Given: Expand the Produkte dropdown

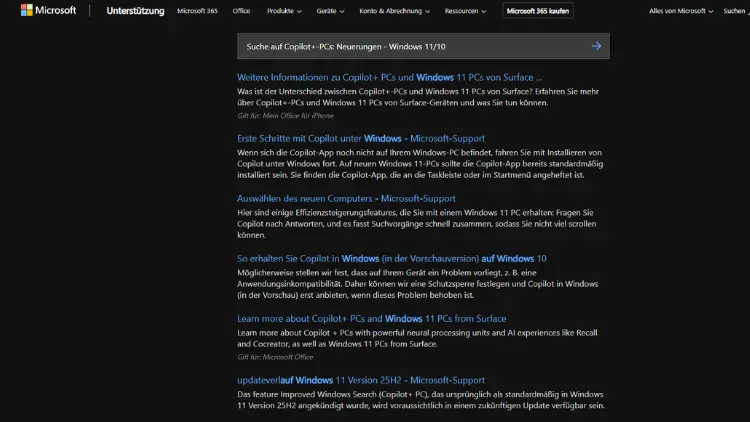Looking at the screenshot, I should (284, 11).
